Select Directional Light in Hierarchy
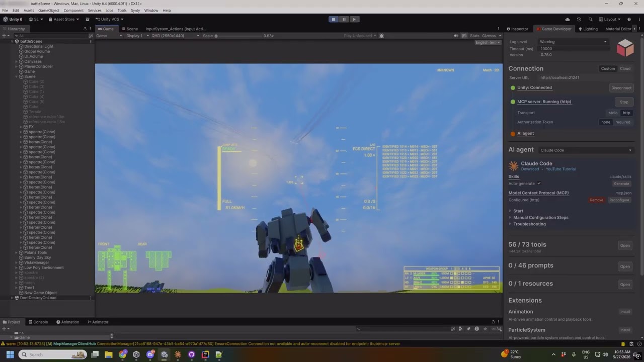 39,46
